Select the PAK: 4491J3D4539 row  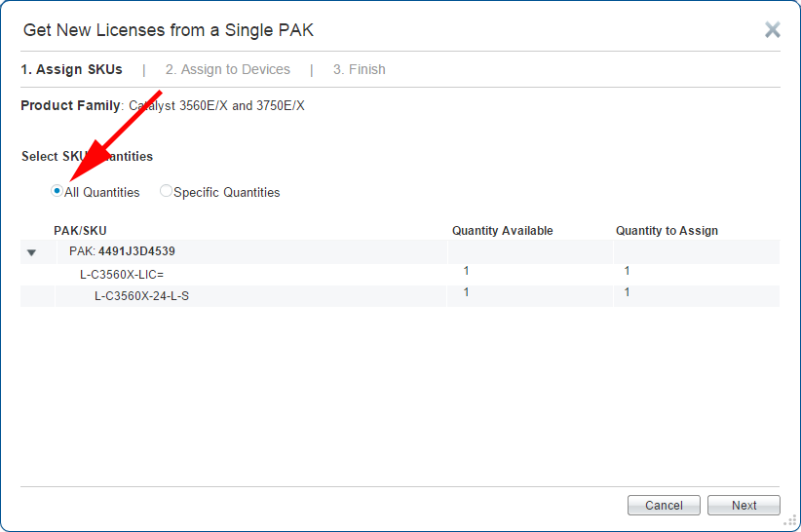click(400, 251)
